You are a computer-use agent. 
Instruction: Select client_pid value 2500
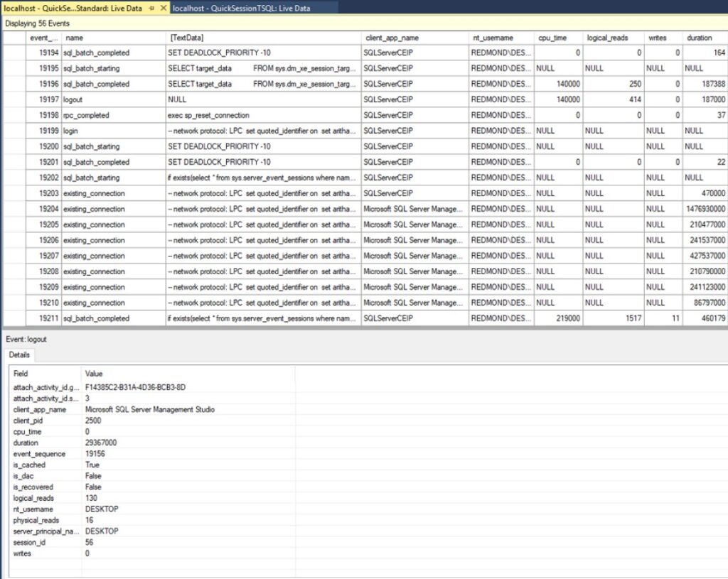click(x=93, y=421)
